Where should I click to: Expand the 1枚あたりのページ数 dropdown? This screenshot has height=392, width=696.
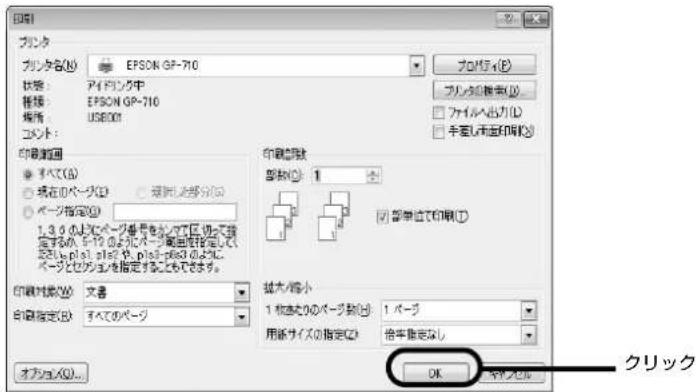(x=528, y=310)
